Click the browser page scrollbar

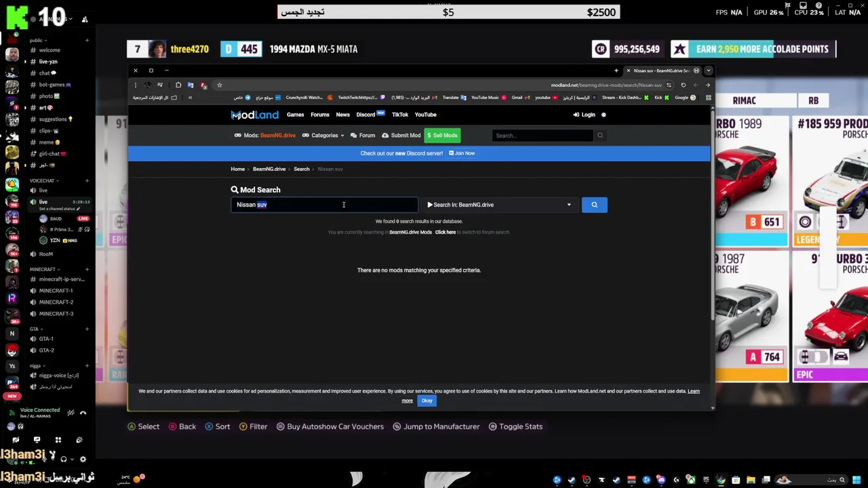pyautogui.click(x=712, y=217)
